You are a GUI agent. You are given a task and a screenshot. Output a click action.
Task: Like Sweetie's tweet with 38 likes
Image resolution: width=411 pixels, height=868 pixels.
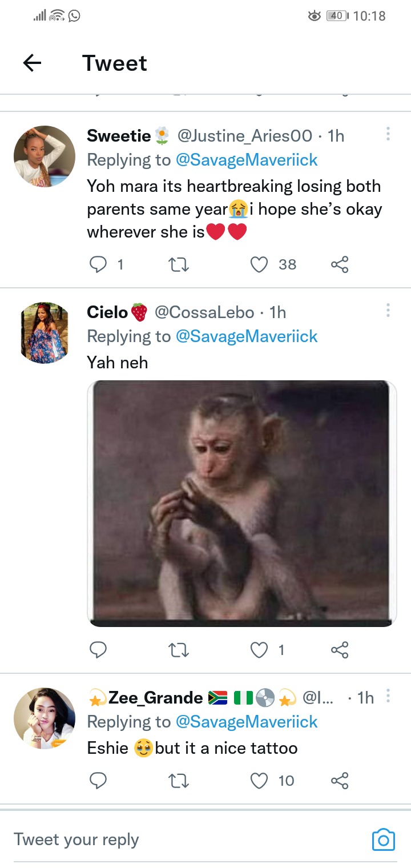[x=260, y=264]
